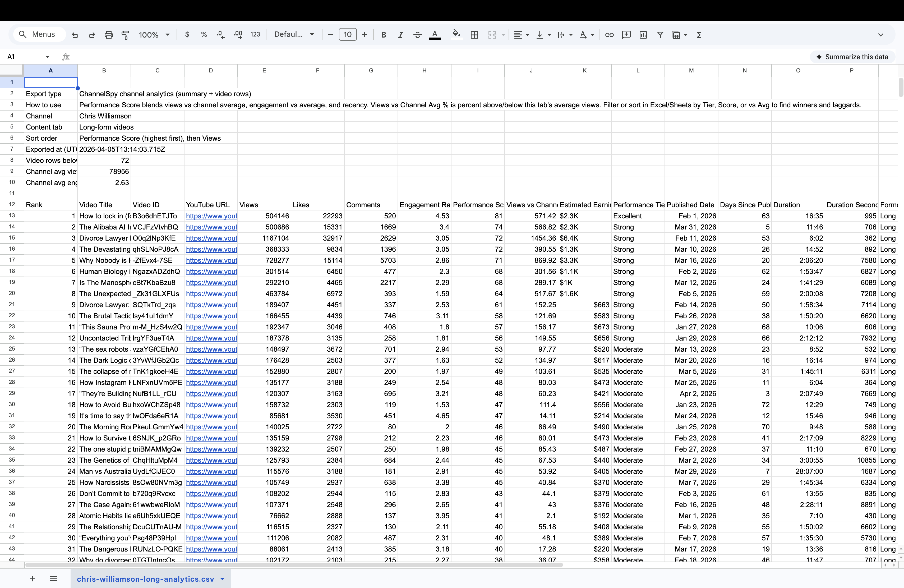Open the 100% zoom dropdown
This screenshot has height=588, width=904.
(154, 35)
